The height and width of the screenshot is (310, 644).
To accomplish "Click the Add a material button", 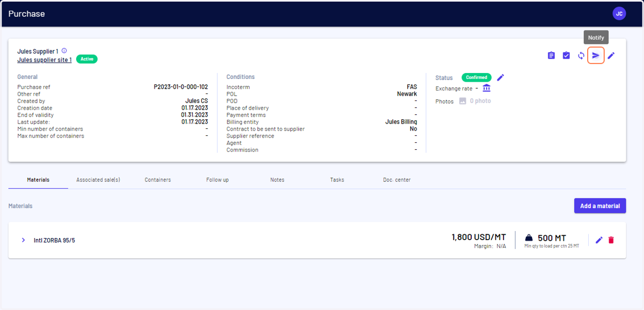I will click(x=600, y=206).
